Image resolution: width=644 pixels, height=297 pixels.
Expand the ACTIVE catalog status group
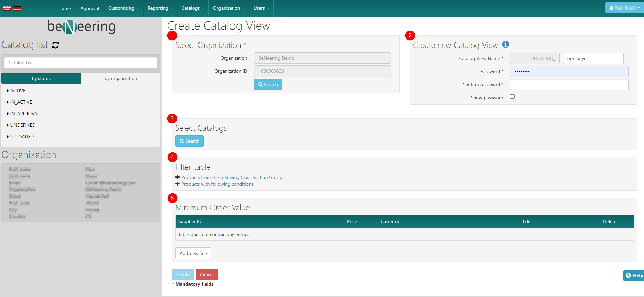coord(8,91)
